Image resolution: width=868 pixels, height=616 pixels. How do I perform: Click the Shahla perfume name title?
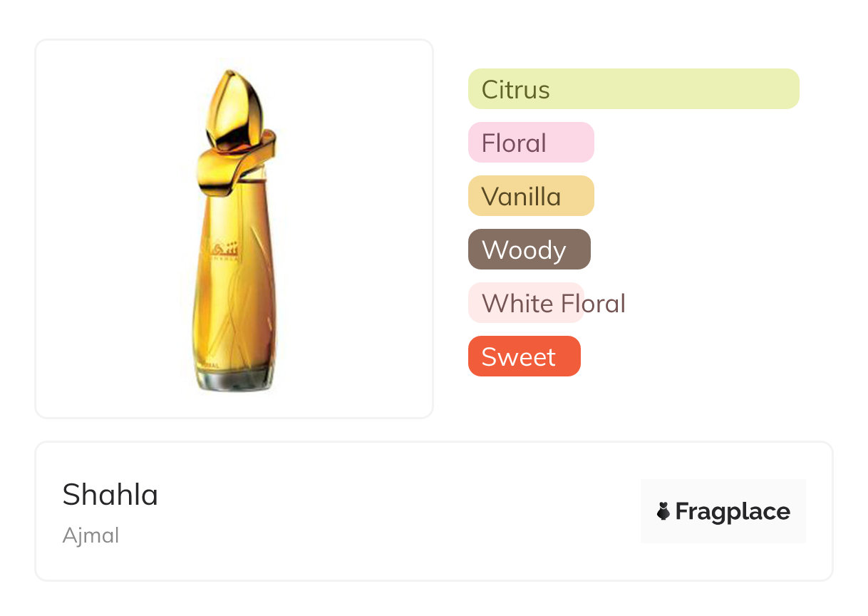point(110,494)
